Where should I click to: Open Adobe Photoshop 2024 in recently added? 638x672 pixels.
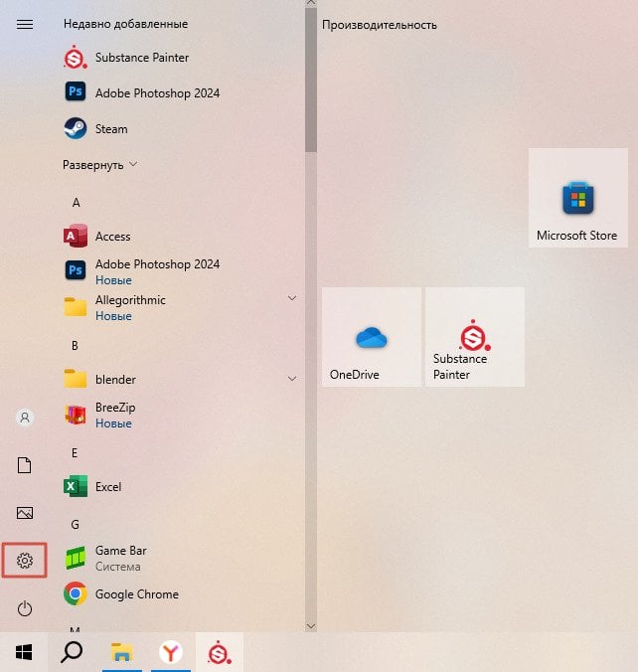click(x=142, y=92)
